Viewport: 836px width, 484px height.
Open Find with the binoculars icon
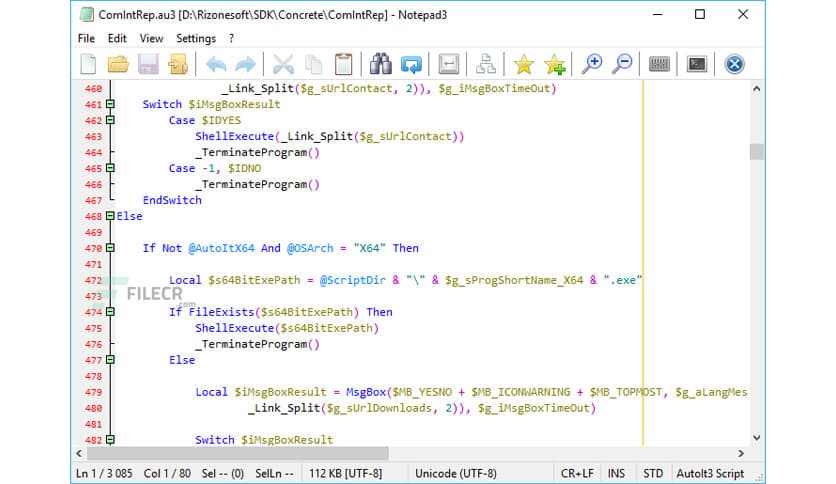tap(381, 64)
